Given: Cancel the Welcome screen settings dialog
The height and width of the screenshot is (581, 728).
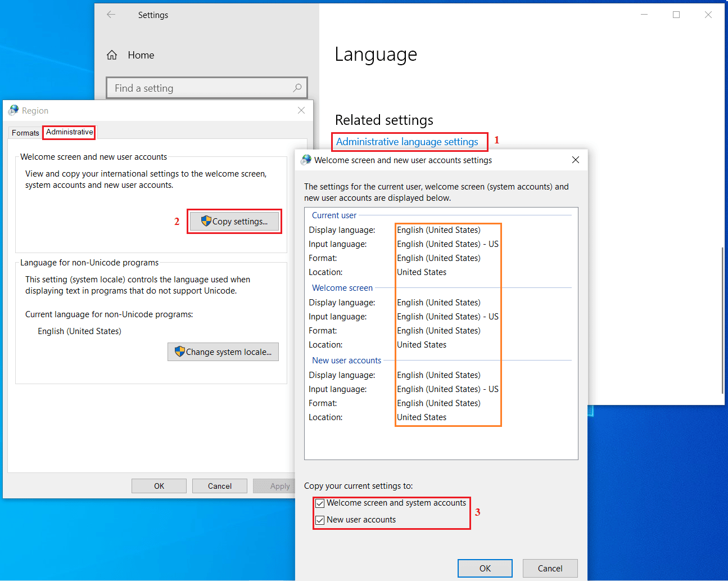Looking at the screenshot, I should pyautogui.click(x=549, y=568).
